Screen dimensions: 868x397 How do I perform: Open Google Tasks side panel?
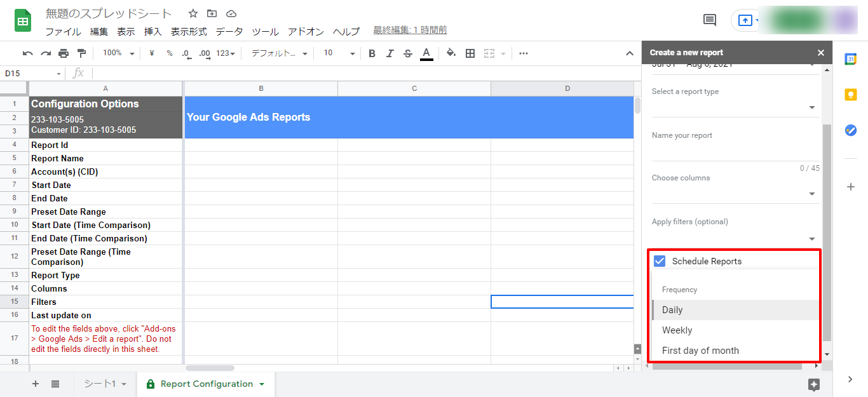850,130
